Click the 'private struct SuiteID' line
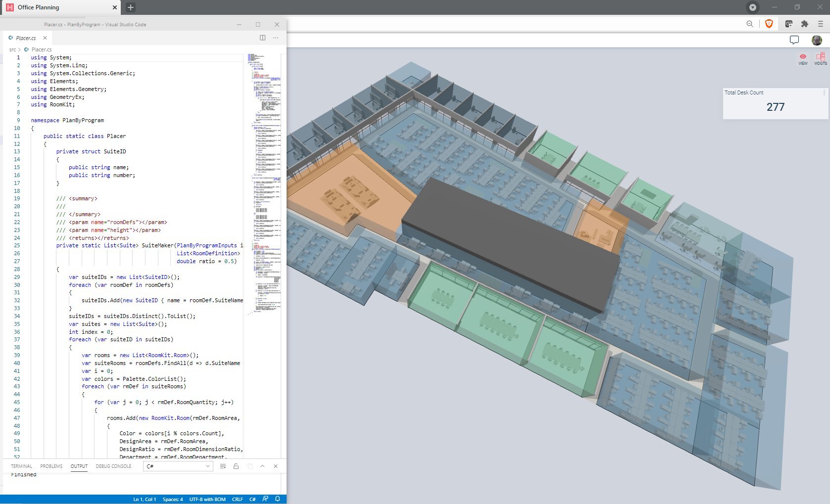Image resolution: width=830 pixels, height=504 pixels. 91,151
